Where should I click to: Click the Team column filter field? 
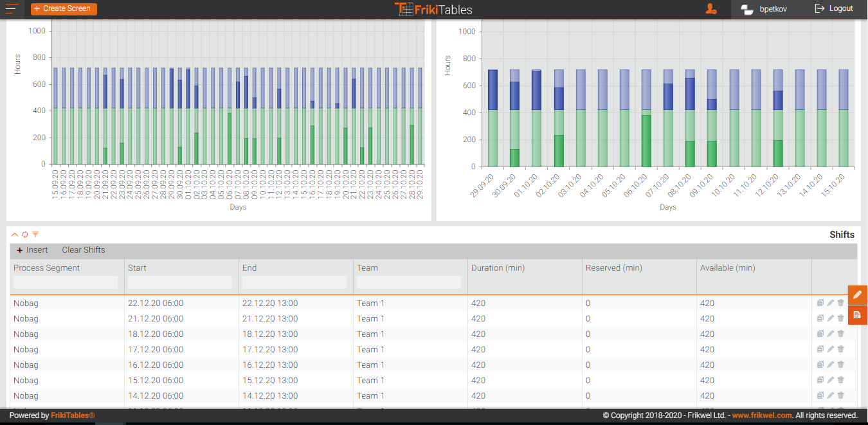[x=409, y=282]
